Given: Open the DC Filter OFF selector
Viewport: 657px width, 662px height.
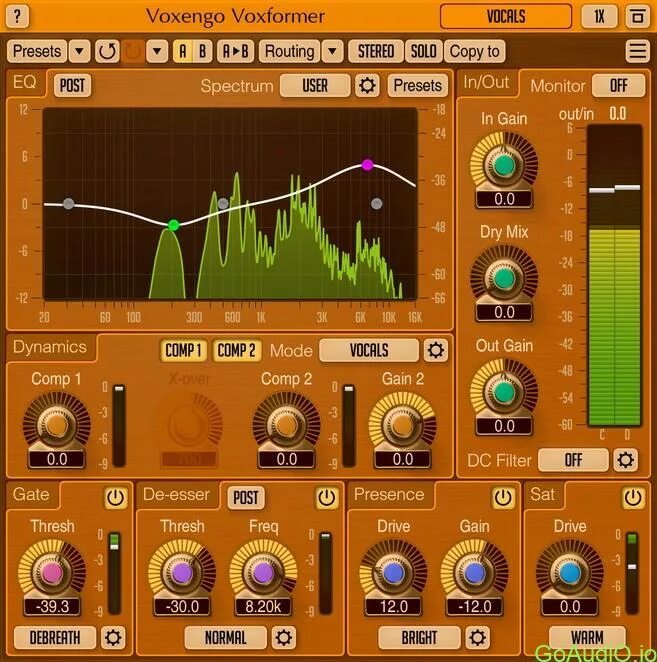Looking at the screenshot, I should coord(573,460).
